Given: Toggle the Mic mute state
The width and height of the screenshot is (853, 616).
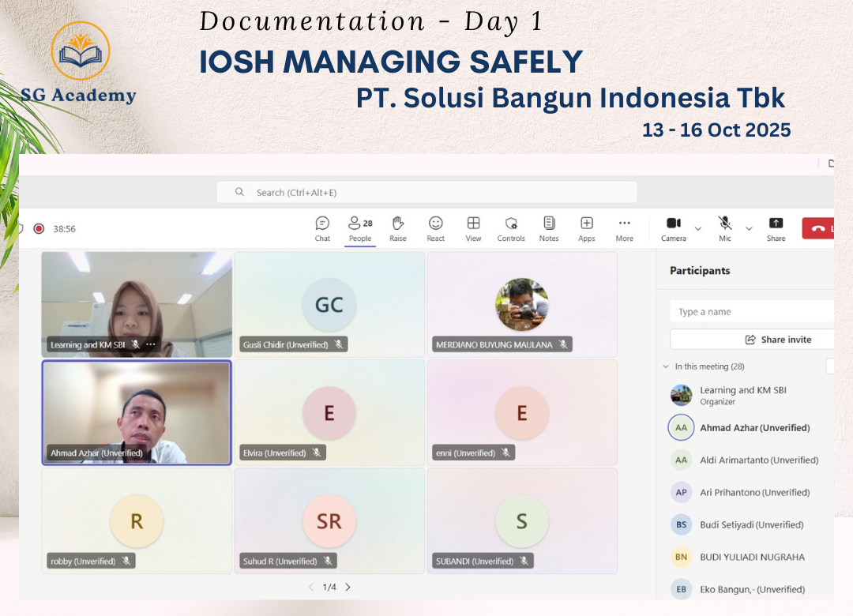Looking at the screenshot, I should [724, 228].
